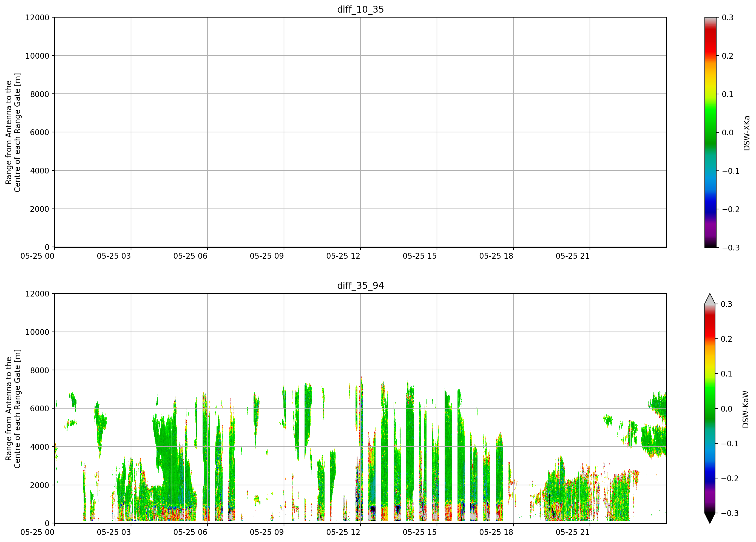
Task: Click the 6000 y-tick of diff_10_35 plot
Action: coord(40,132)
